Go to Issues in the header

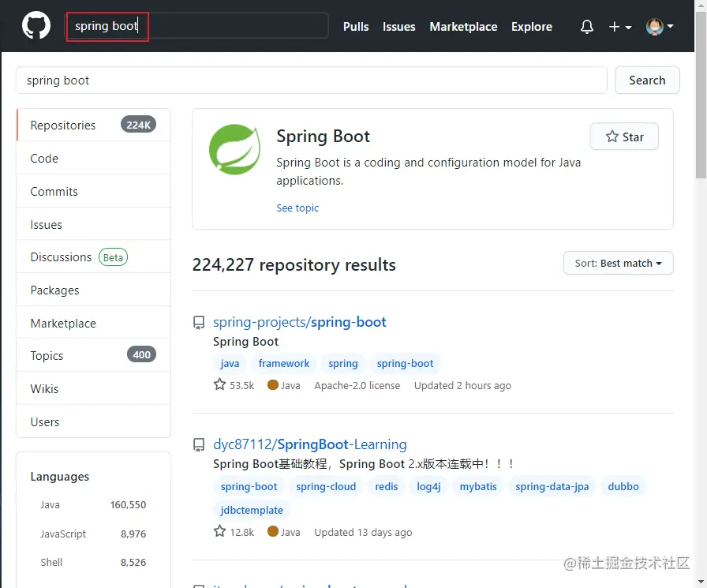pos(398,27)
